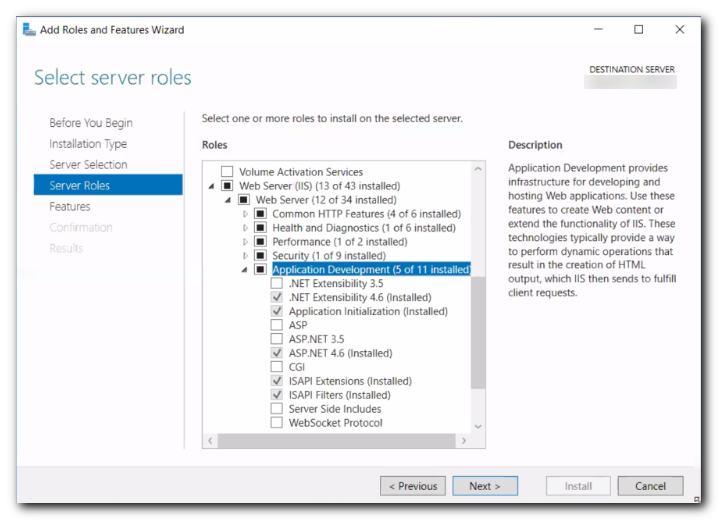Collapse the Web Server (12 of 34) node
This screenshot has width=718, height=520.
pyautogui.click(x=228, y=200)
